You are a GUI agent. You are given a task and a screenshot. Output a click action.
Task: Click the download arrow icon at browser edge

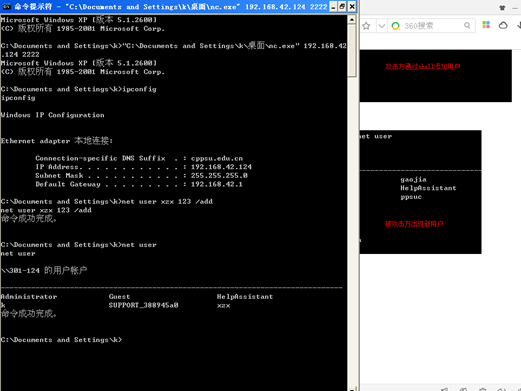(519, 25)
